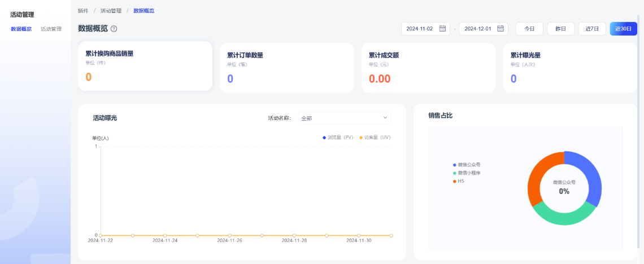Select 数据概览 in the left sidebar

[21, 29]
